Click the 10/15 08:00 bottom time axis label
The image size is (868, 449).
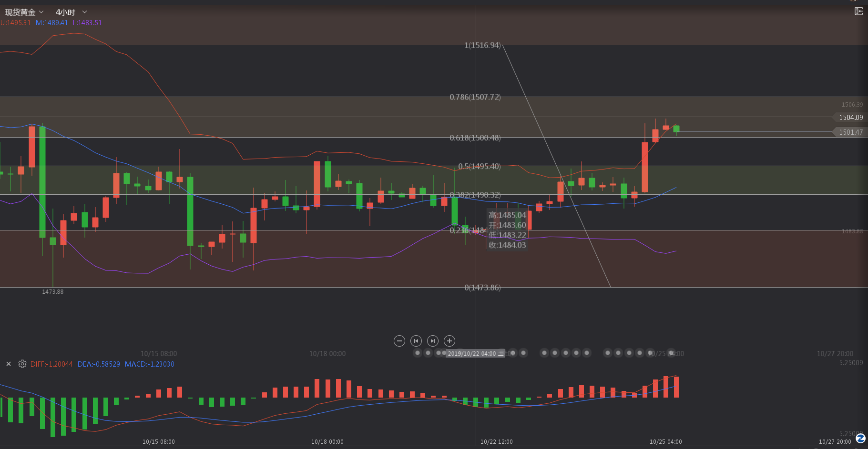pyautogui.click(x=159, y=442)
